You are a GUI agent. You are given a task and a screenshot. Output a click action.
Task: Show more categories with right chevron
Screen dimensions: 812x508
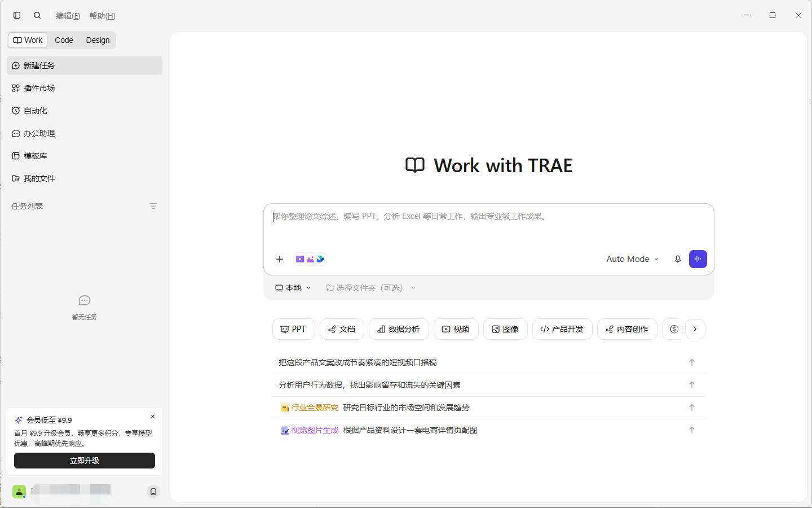695,329
